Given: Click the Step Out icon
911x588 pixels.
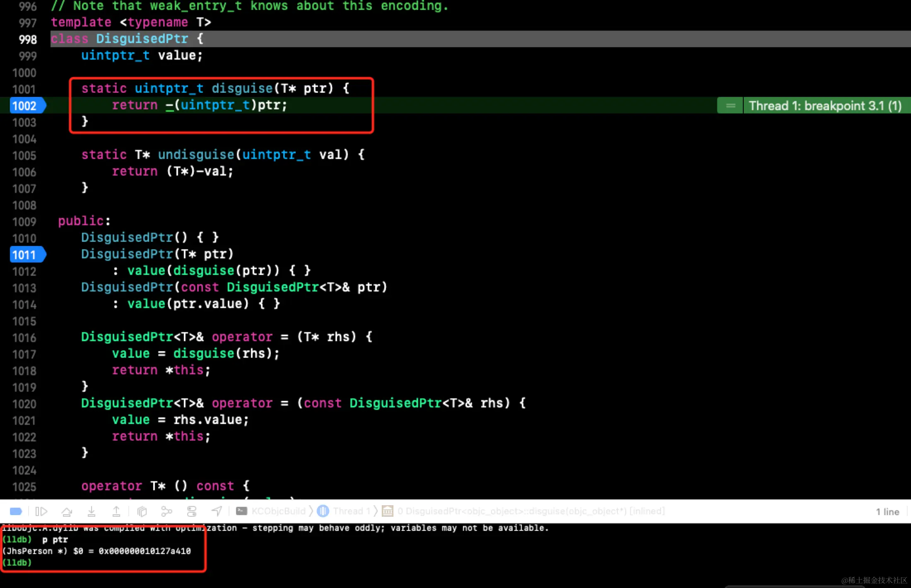Looking at the screenshot, I should click(116, 511).
